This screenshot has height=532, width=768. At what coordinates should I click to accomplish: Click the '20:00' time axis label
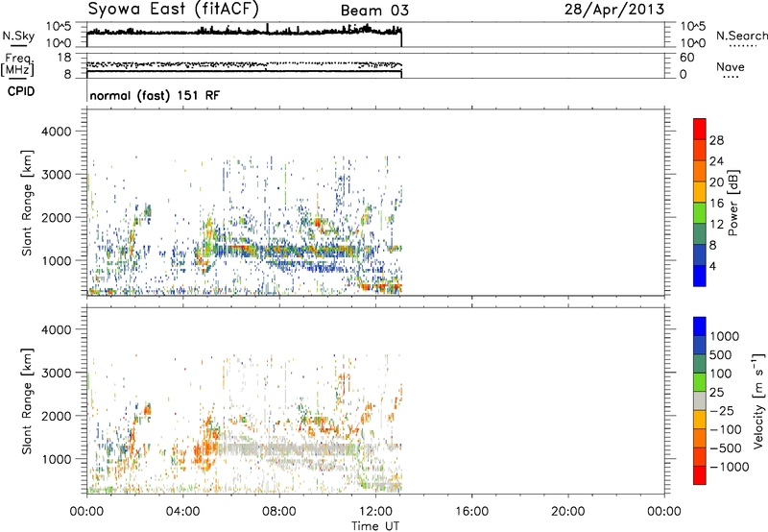tap(567, 512)
